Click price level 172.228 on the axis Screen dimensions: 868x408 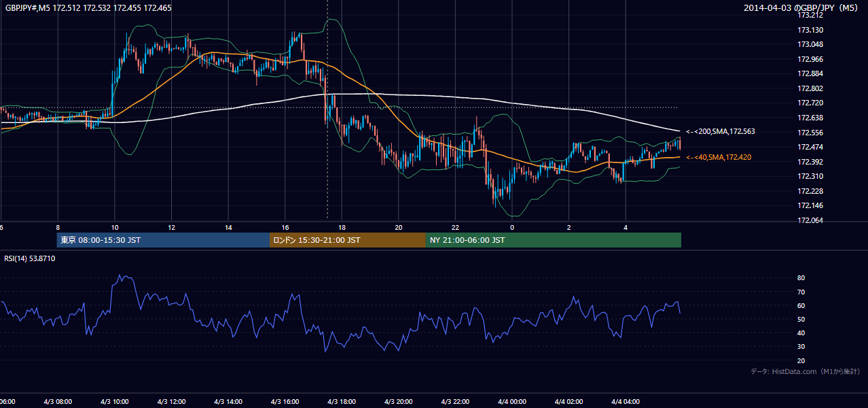[x=810, y=191]
